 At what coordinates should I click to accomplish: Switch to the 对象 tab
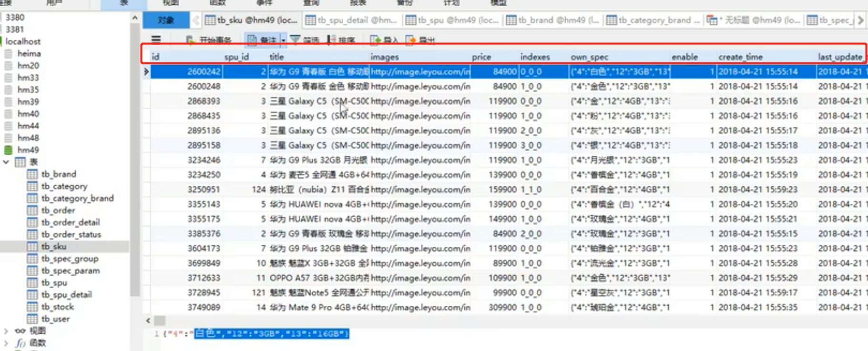166,20
